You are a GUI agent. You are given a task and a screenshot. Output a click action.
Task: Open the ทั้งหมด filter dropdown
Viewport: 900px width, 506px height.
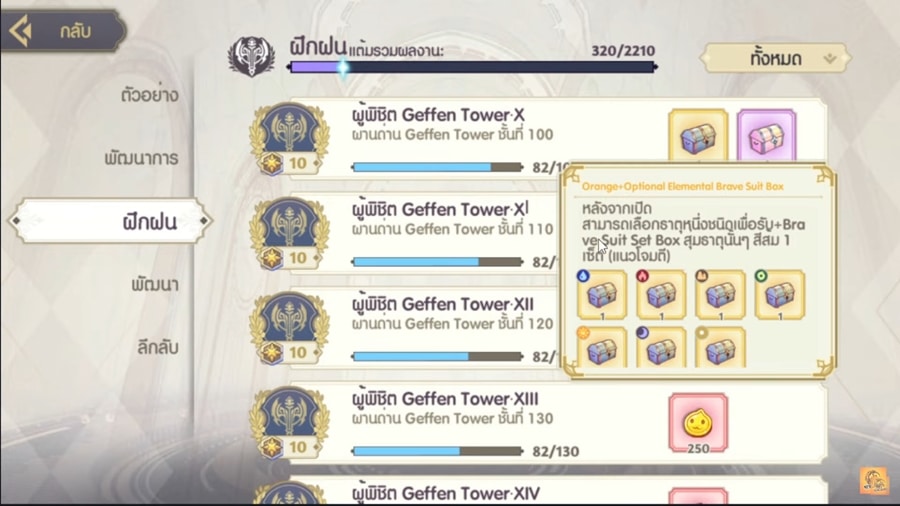tap(775, 59)
